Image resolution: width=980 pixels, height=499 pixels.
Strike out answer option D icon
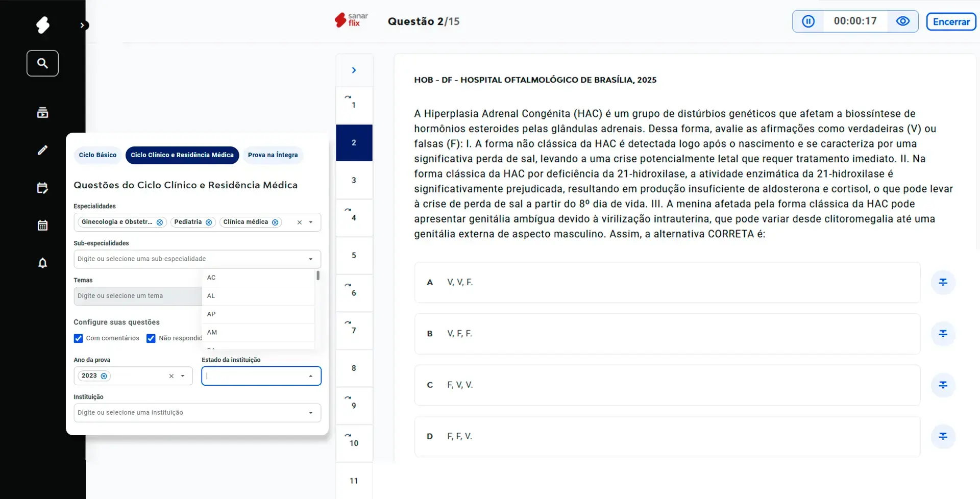(943, 436)
